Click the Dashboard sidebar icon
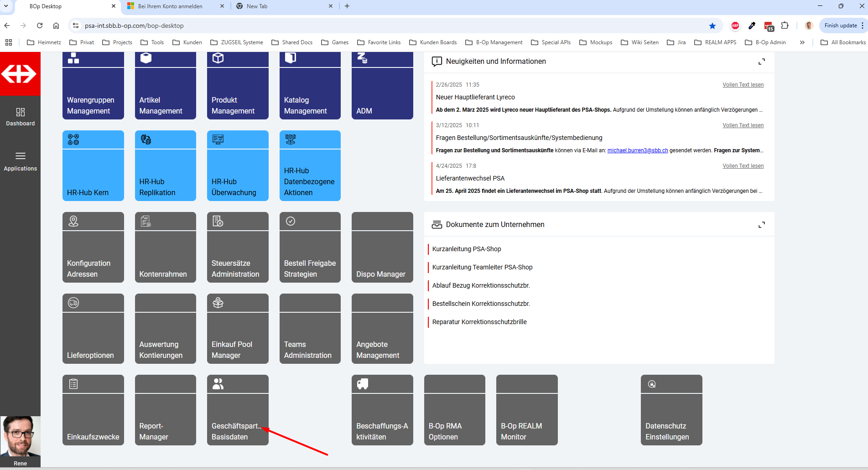This screenshot has height=470, width=868. tap(20, 116)
